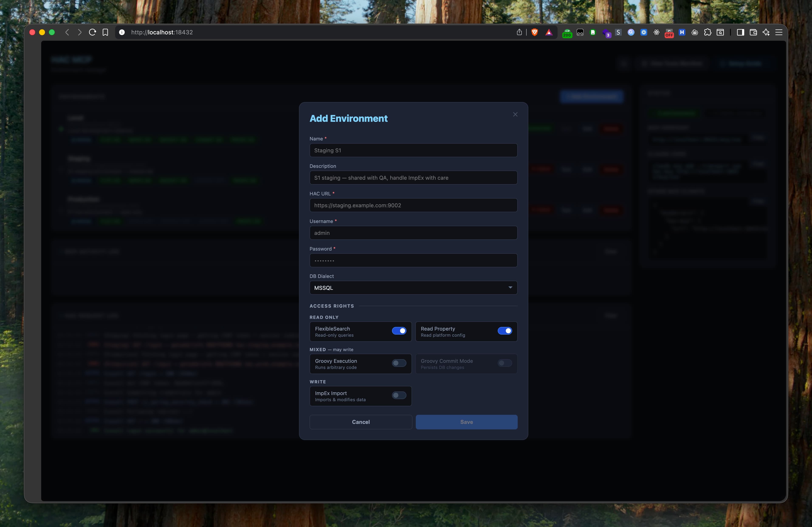Click the 'ACCESS RIGHTS' section label
812x527 pixels.
[x=332, y=306]
